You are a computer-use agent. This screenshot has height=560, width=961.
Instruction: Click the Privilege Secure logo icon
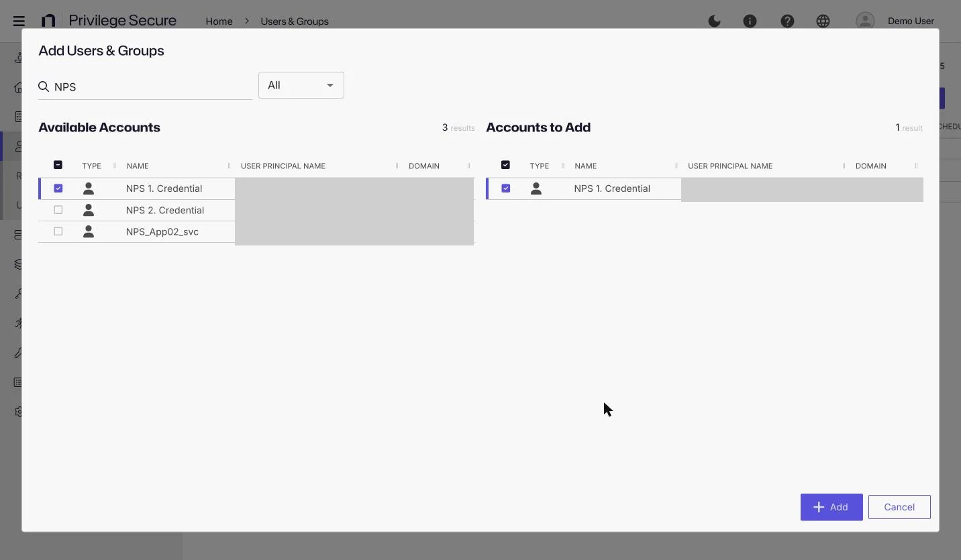click(x=48, y=21)
